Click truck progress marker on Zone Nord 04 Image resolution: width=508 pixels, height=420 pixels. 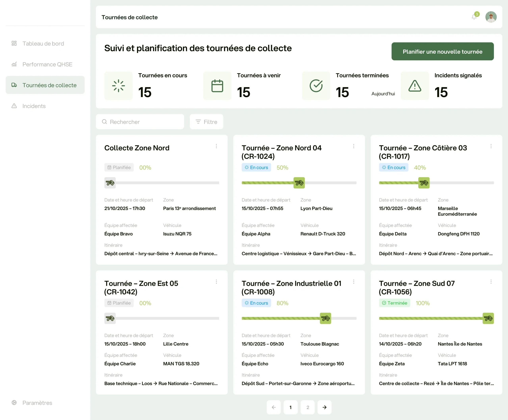click(299, 183)
